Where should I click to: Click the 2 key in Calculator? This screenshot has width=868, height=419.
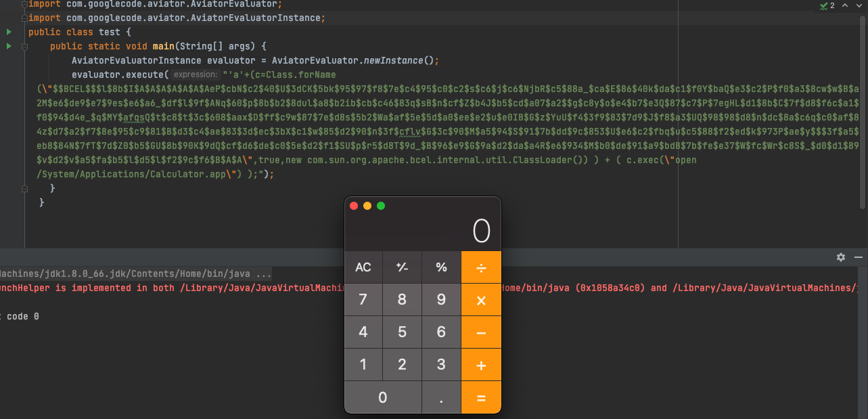pos(402,365)
